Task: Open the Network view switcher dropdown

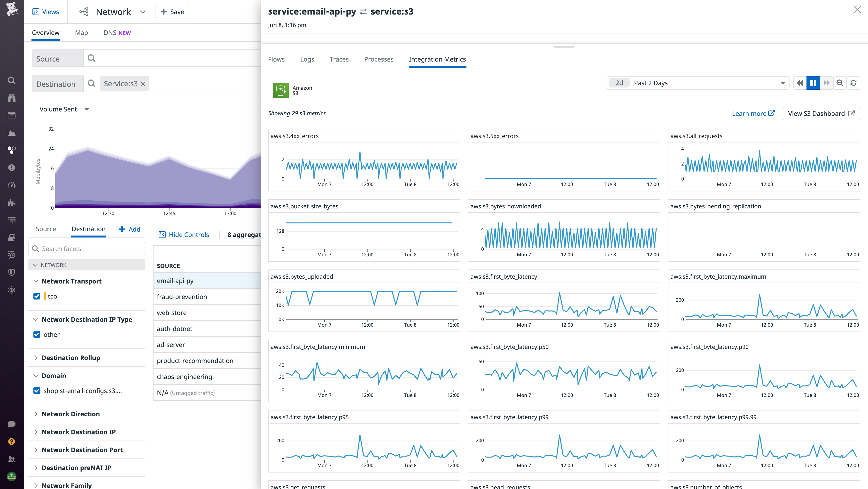Action: tap(143, 11)
